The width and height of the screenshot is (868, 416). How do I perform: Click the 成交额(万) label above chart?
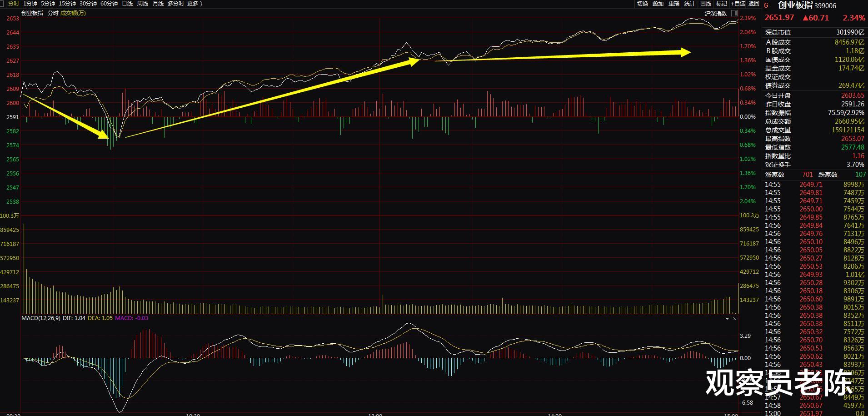coord(73,13)
